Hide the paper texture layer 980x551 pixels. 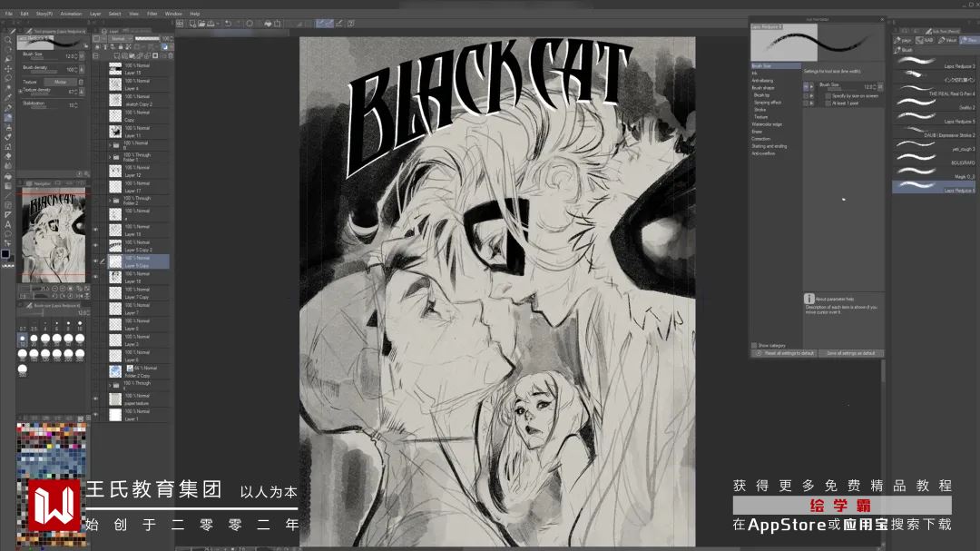point(95,399)
